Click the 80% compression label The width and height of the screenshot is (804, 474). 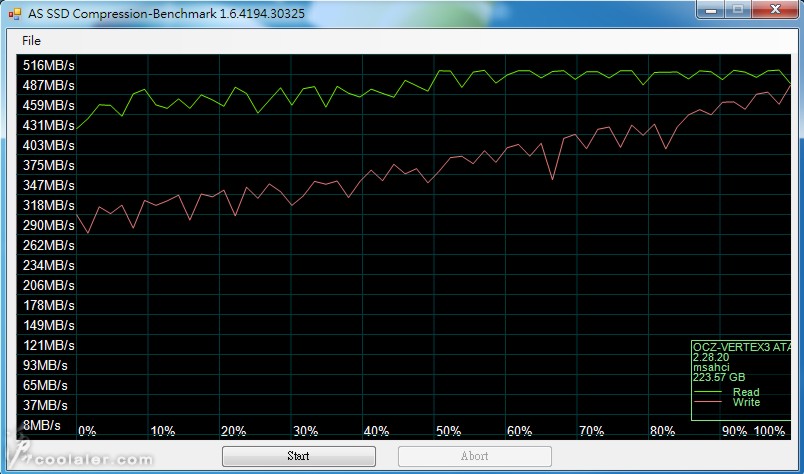click(x=662, y=431)
